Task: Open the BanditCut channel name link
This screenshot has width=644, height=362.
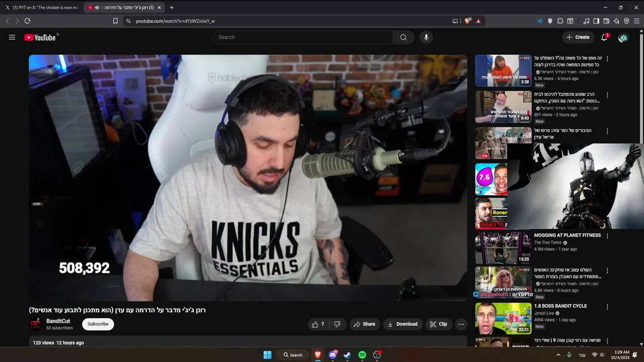Action: pos(58,321)
